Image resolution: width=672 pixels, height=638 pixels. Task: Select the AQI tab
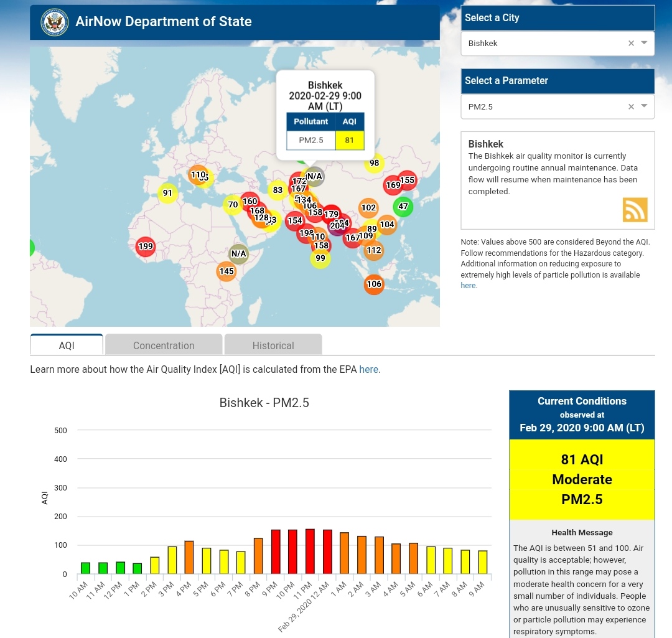pyautogui.click(x=67, y=345)
